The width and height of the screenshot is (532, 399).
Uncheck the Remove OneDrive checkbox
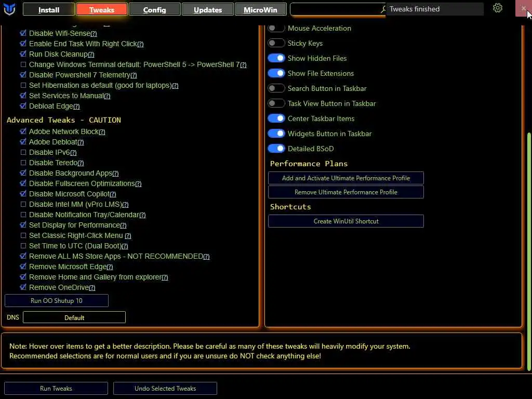[23, 287]
